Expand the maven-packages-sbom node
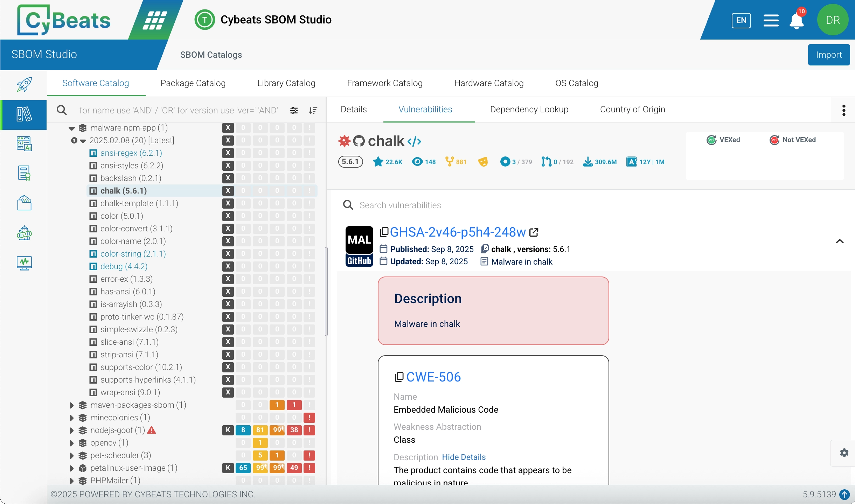 pos(71,405)
